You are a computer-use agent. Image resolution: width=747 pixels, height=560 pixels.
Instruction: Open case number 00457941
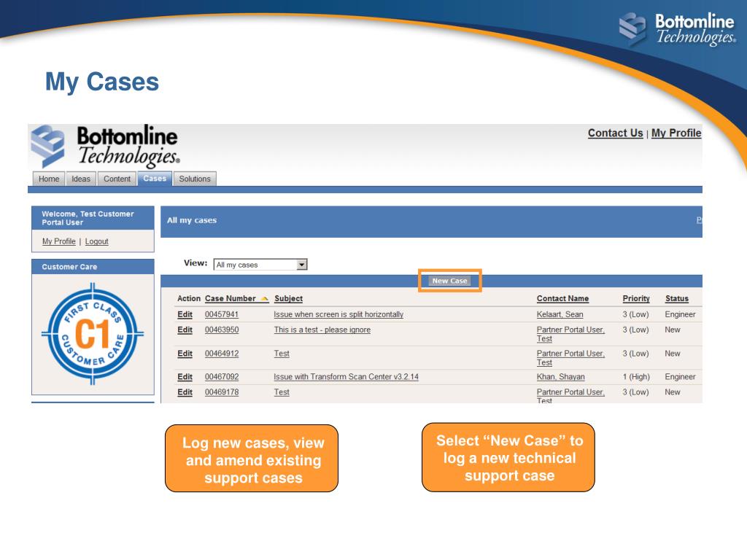(222, 314)
